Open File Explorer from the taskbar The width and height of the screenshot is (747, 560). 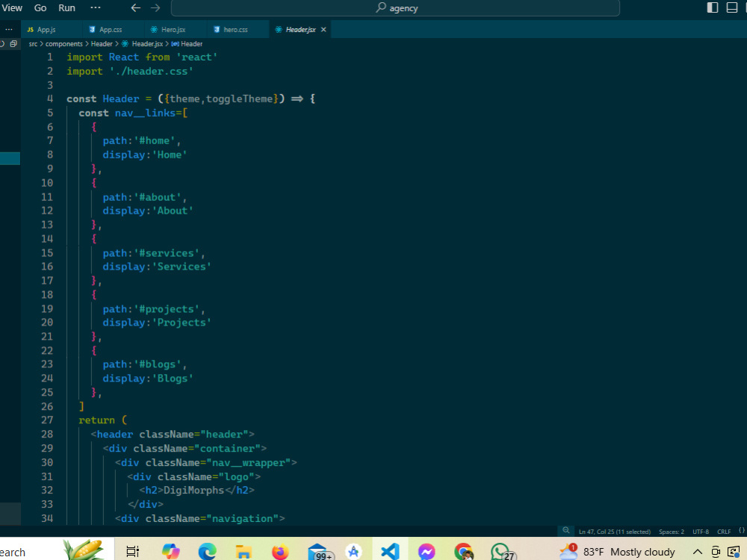(244, 552)
